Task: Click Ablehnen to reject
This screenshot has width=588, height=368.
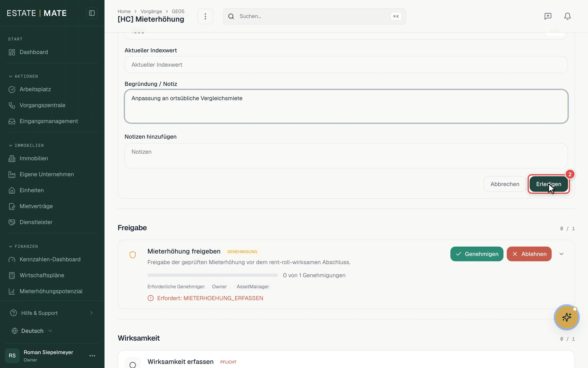Action: coord(529,254)
